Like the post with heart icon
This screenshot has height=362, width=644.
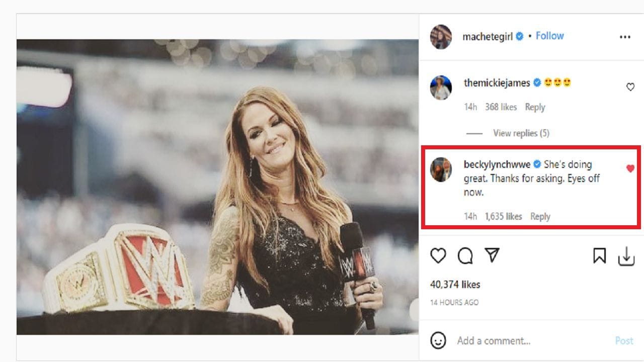tap(438, 256)
